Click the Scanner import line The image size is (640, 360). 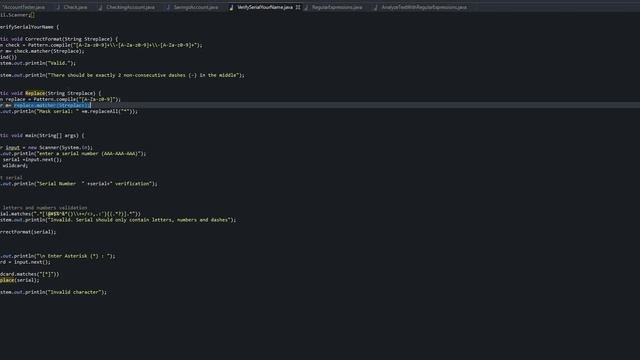click(18, 15)
